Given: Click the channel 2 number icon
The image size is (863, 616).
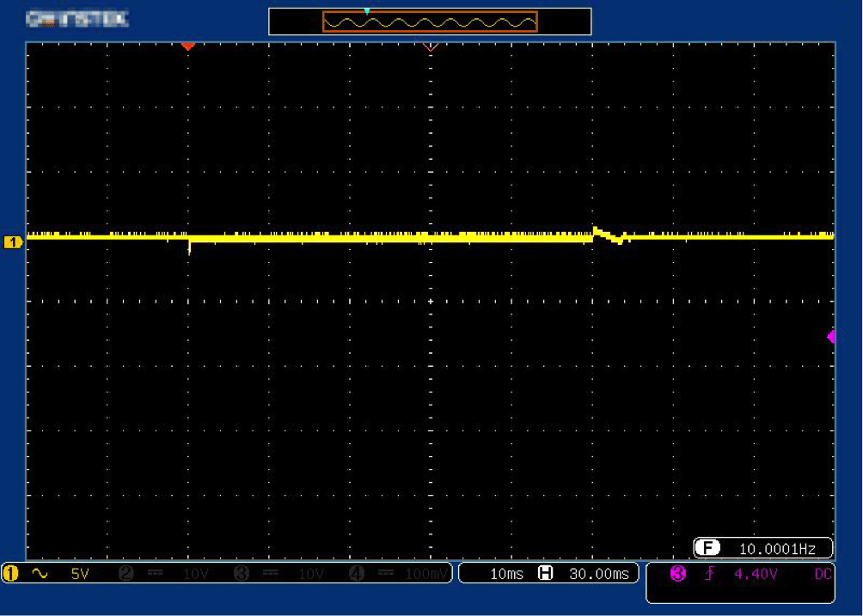Looking at the screenshot, I should [126, 574].
